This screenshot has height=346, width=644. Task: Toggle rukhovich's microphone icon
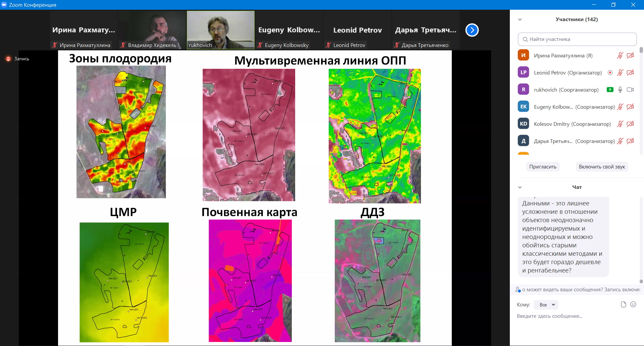[x=620, y=90]
